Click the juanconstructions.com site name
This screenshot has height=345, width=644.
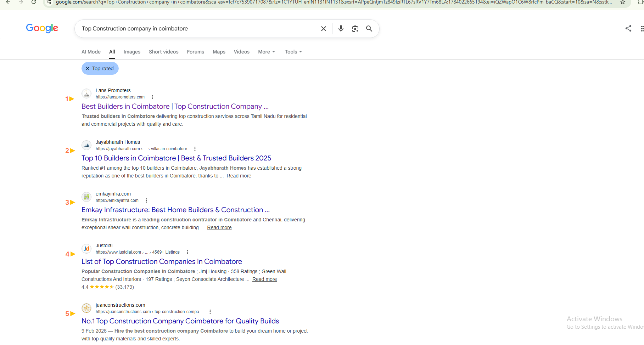pos(121,305)
